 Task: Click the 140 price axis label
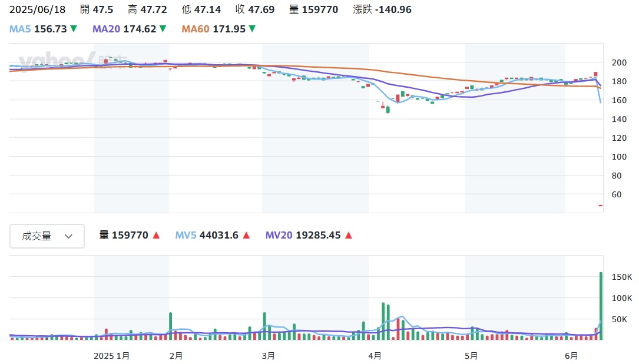[x=619, y=120]
